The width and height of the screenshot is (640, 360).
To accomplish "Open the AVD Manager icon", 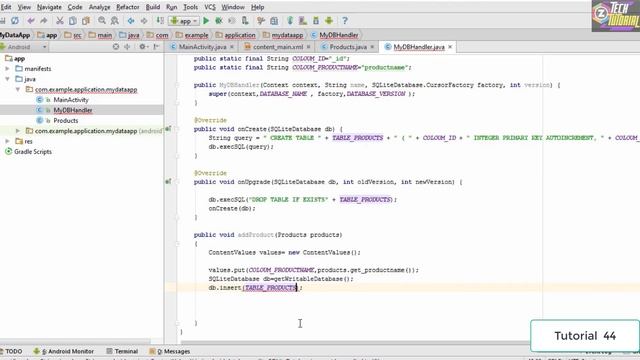I will point(303,20).
